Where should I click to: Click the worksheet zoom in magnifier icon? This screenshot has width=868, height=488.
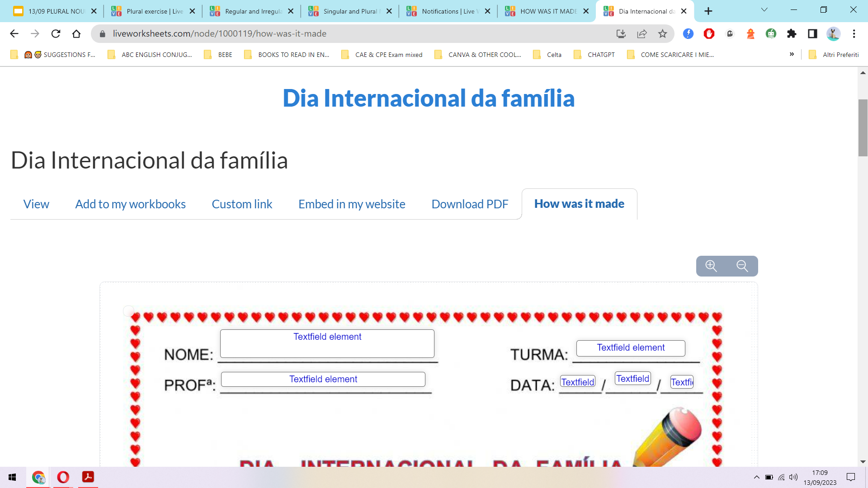click(711, 266)
